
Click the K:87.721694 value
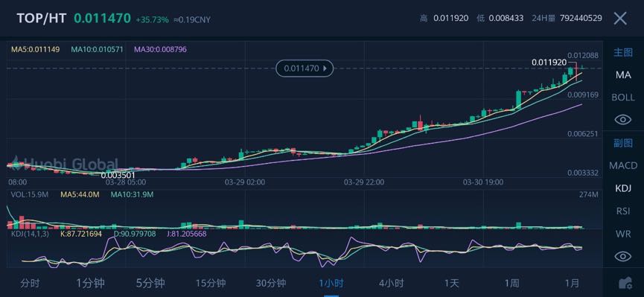pos(81,234)
